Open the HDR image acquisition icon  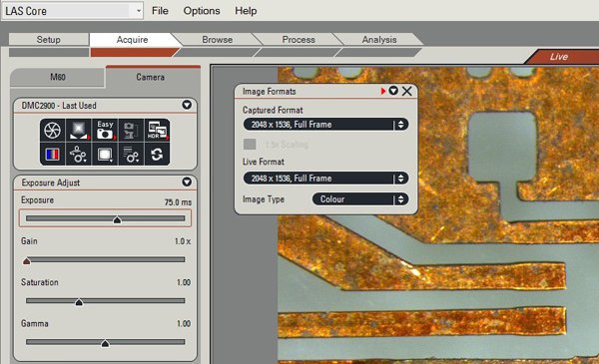(157, 130)
